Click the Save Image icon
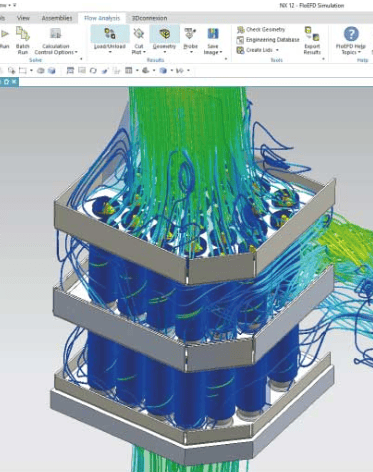This screenshot has width=373, height=472. click(213, 33)
